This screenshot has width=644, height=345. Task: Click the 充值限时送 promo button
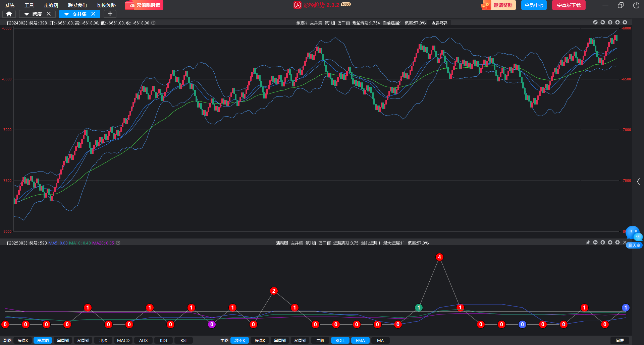144,5
